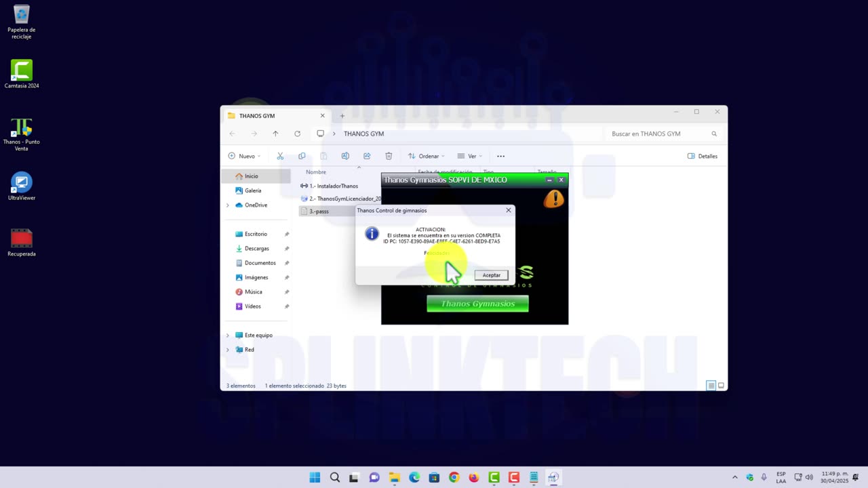Click the green Thanos Gymnasios button
This screenshot has height=488, width=868.
(477, 304)
